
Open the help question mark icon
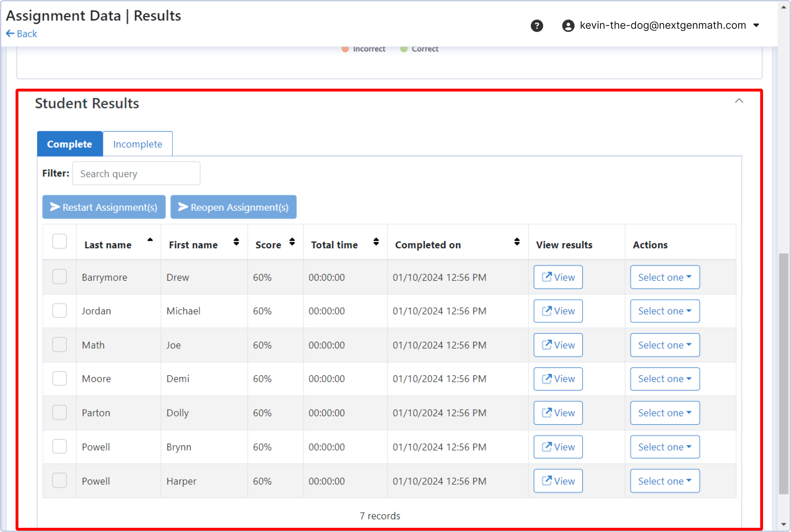(537, 25)
